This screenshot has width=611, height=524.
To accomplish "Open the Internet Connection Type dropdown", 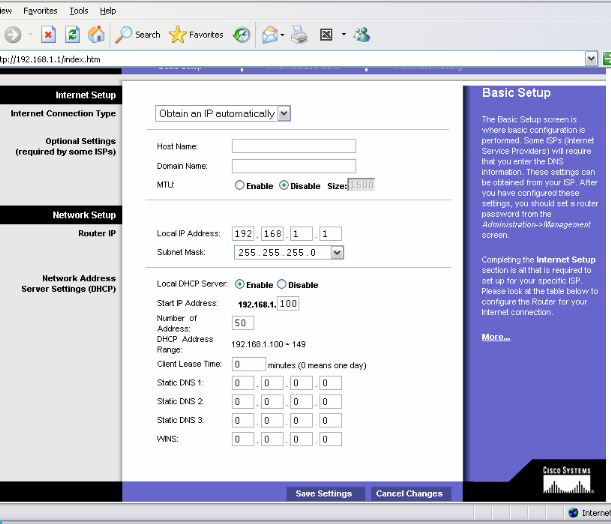I will pyautogui.click(x=284, y=114).
